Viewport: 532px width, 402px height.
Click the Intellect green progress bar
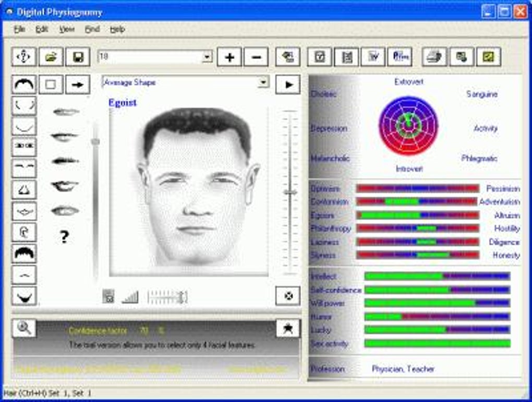(x=437, y=276)
